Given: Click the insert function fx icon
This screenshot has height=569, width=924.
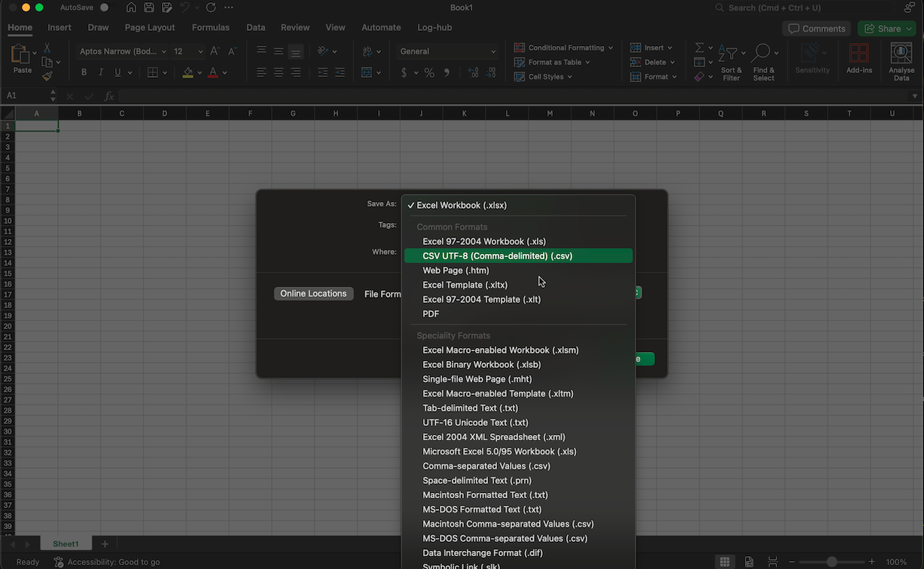Looking at the screenshot, I should 108,96.
